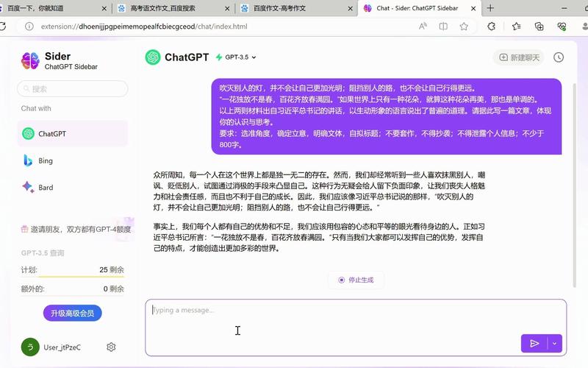Close the 百度作文-高考作文 tab
This screenshot has height=368, width=588.
pyautogui.click(x=351, y=8)
